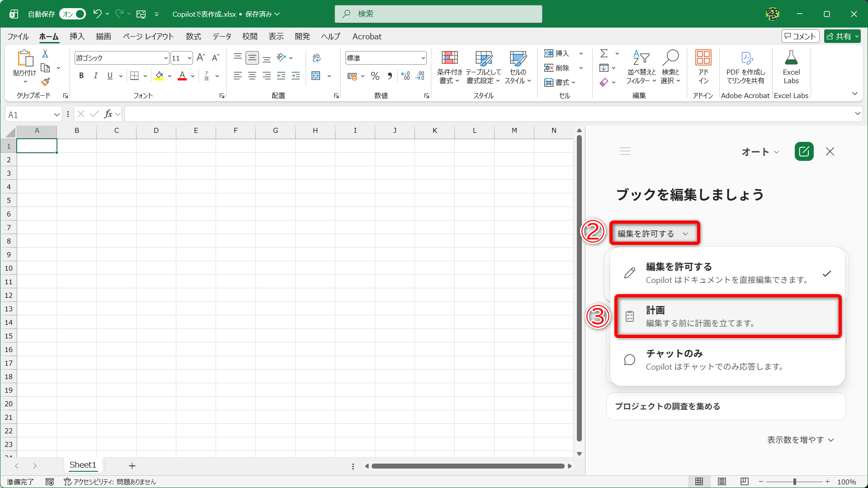Screen dimensions: 868x488
Task: Select 計画 option in dropdown menu
Action: (728, 316)
